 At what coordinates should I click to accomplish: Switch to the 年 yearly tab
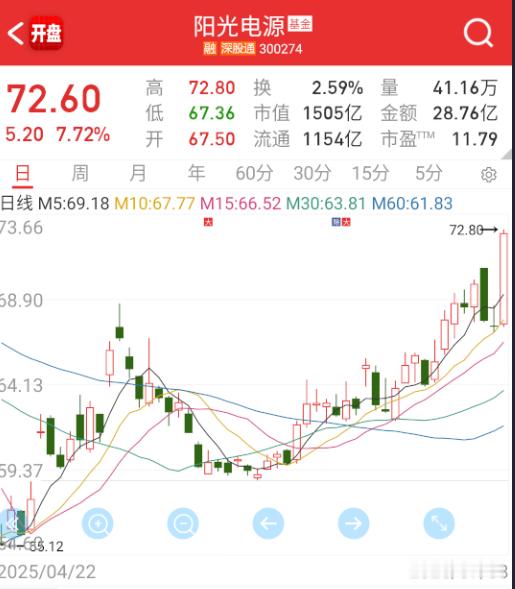(196, 174)
